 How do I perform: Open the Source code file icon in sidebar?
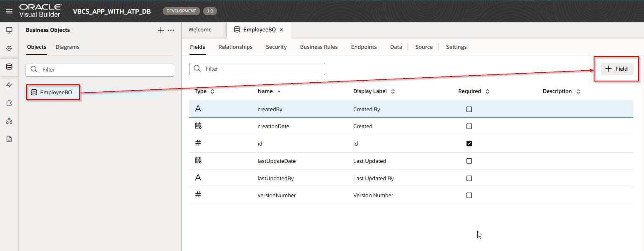coord(9,139)
